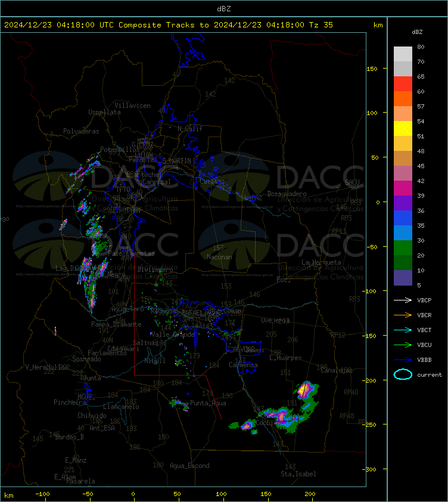448x502 pixels.
Task: Click the 'Punta_Agua' place label
Action: tap(208, 403)
